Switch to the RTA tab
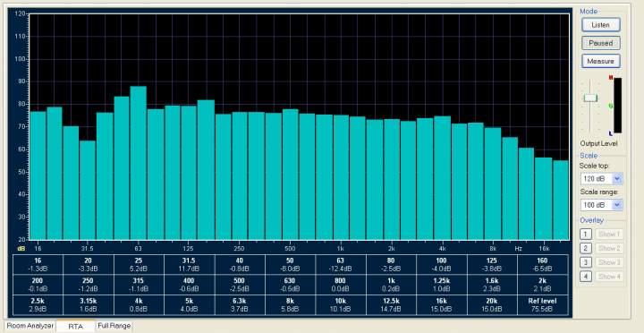The image size is (644, 333). pos(75,327)
